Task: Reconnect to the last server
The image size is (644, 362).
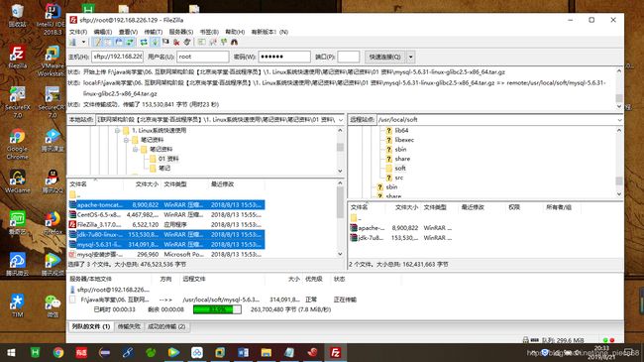Action: tap(187, 42)
